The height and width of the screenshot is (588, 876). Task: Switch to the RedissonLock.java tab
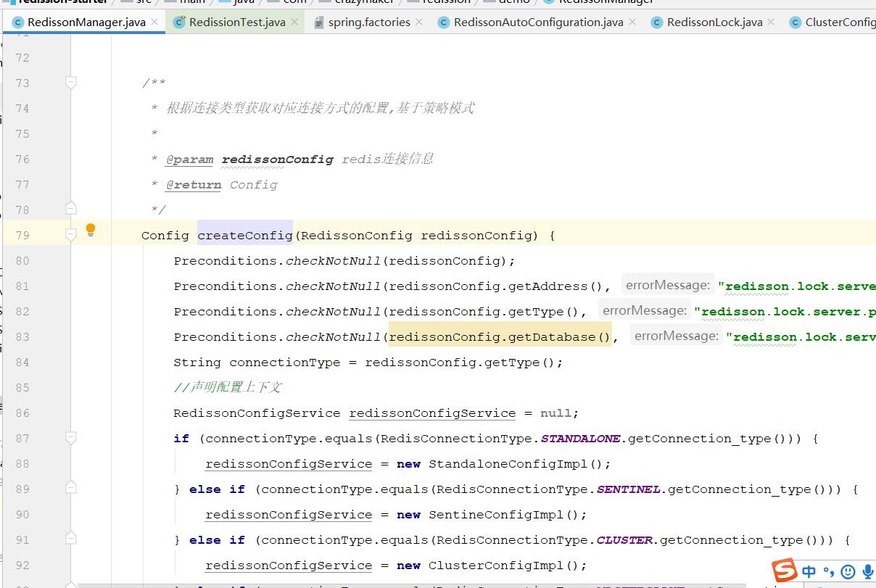714,22
